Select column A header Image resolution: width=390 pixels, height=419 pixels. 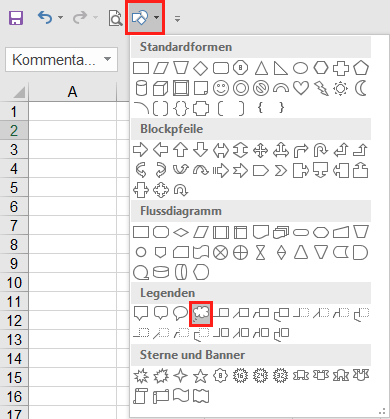(72, 91)
